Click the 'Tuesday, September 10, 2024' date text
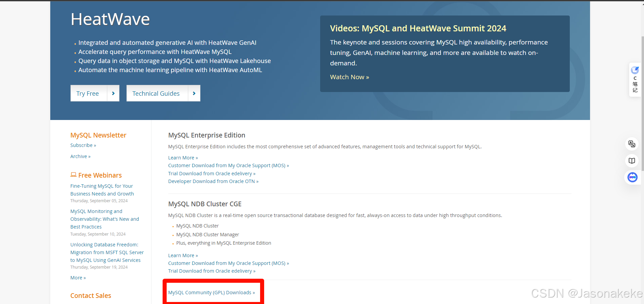 98,234
